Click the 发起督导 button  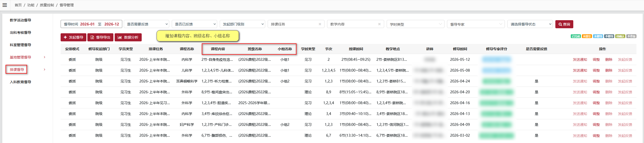coord(73,37)
